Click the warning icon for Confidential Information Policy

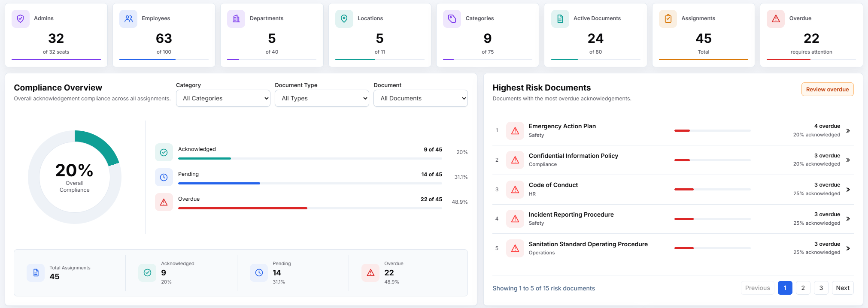pos(515,160)
